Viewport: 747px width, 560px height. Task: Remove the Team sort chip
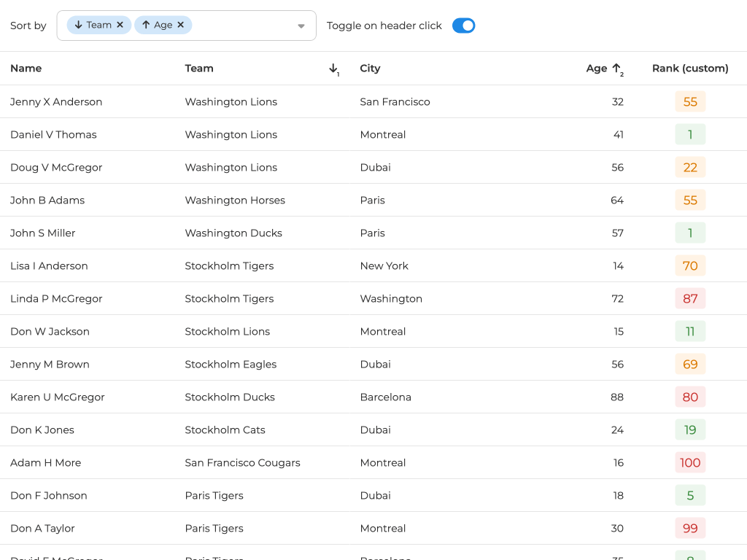[120, 26]
